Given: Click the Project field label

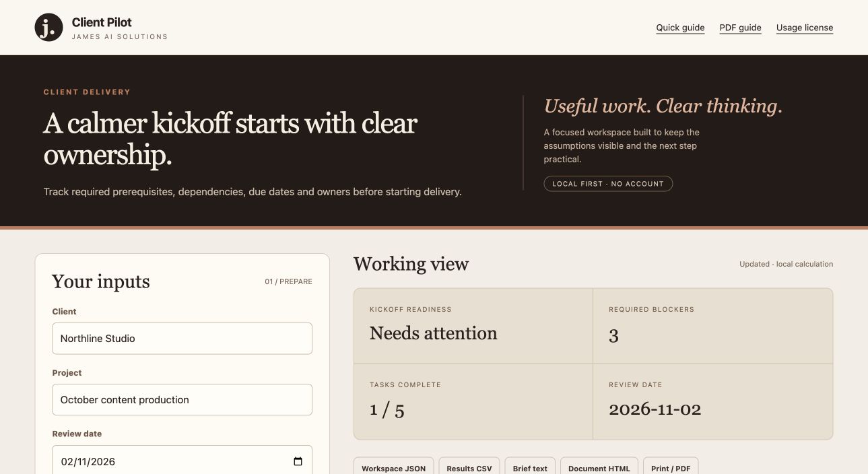Looking at the screenshot, I should (67, 373).
